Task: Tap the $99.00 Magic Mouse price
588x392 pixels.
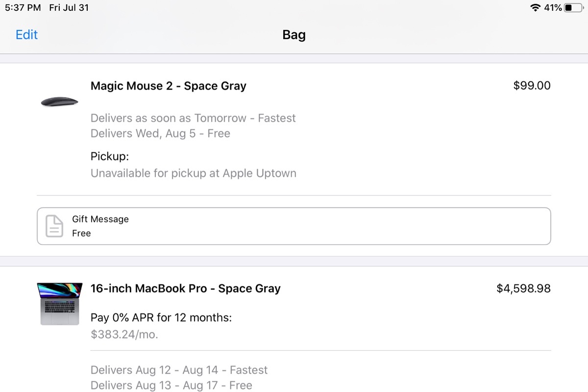Action: (x=532, y=86)
